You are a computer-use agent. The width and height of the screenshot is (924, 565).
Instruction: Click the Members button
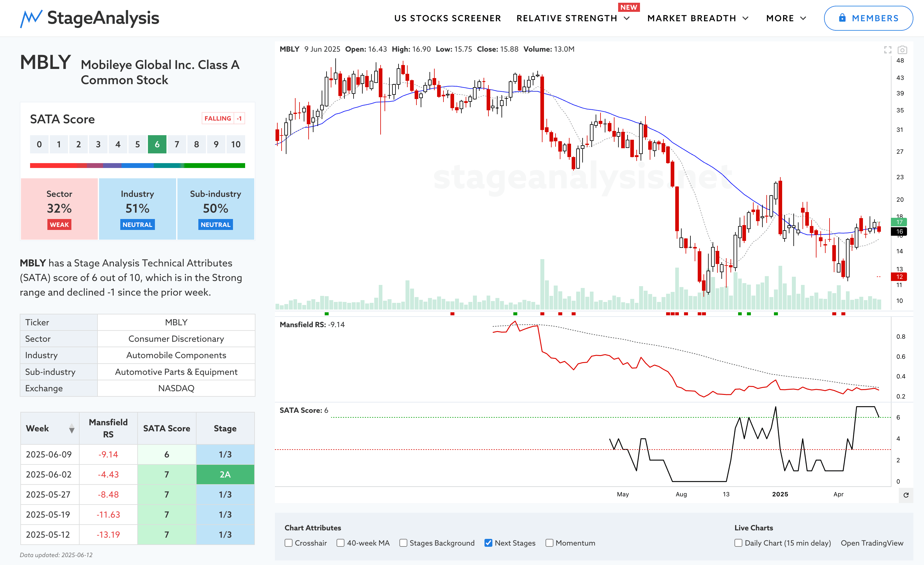868,18
